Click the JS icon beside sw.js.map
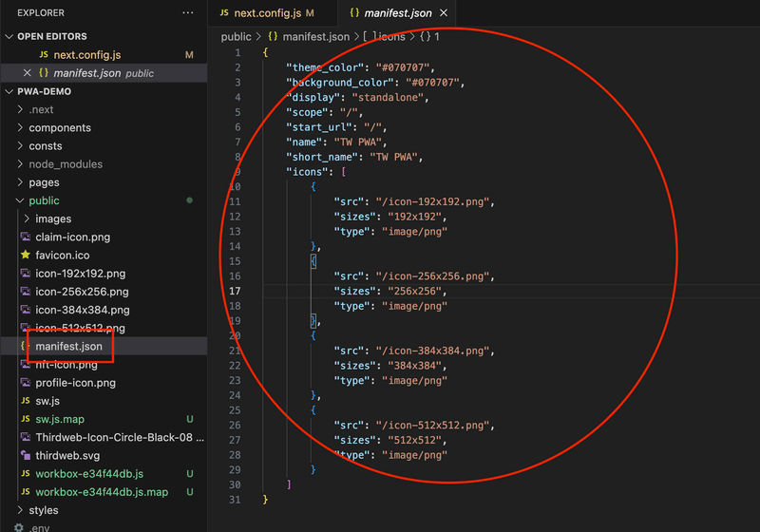The height and width of the screenshot is (532, 760). pos(26,419)
